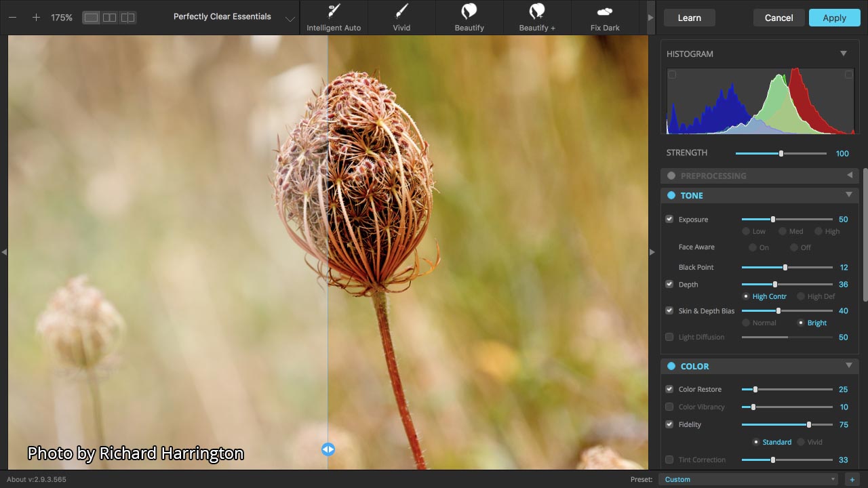868x488 pixels.
Task: Uncheck the Fidelity checkbox
Action: 669,424
